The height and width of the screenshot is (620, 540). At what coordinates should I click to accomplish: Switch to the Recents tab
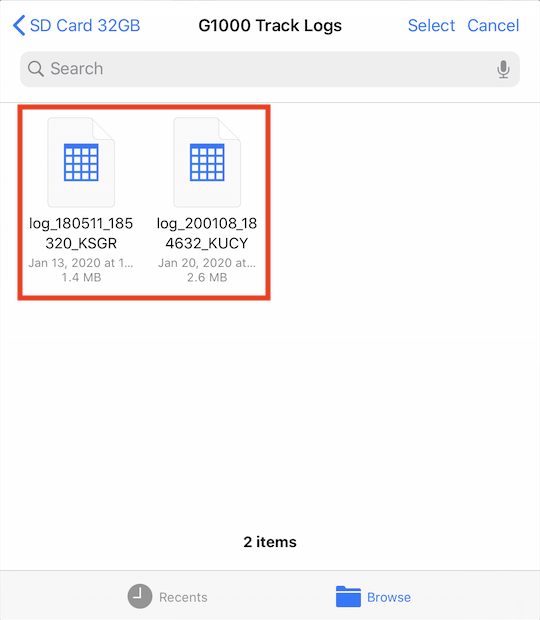pos(168,596)
